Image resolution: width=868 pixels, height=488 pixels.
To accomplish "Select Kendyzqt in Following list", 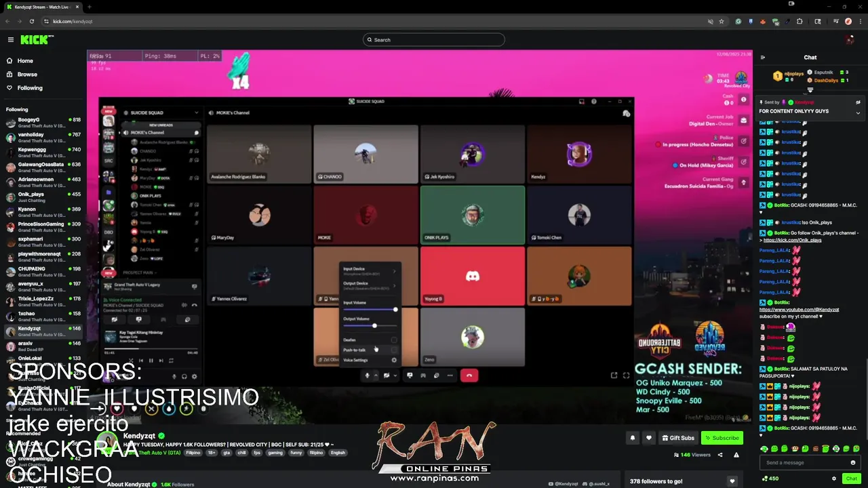I will tap(43, 331).
